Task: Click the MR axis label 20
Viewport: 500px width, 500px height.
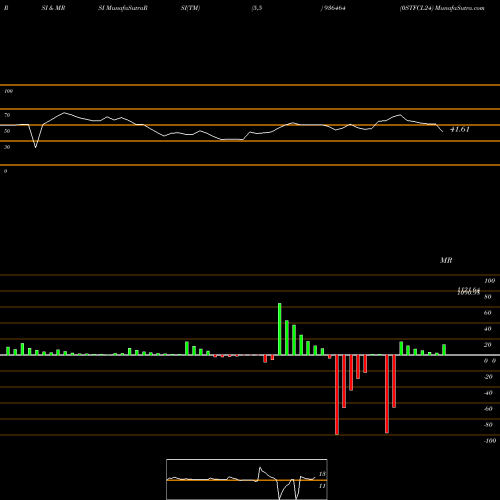Action: click(488, 345)
